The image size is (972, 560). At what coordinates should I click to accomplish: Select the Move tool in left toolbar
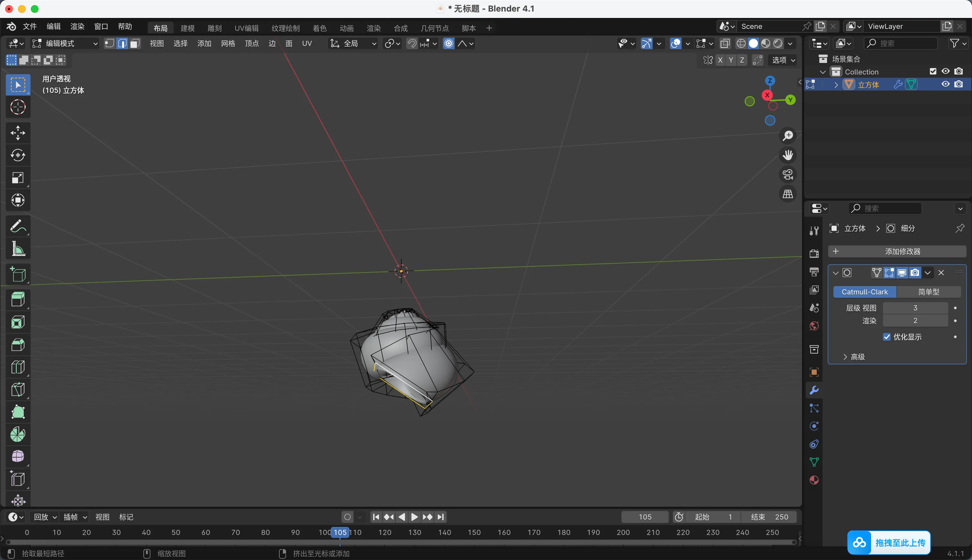(18, 133)
